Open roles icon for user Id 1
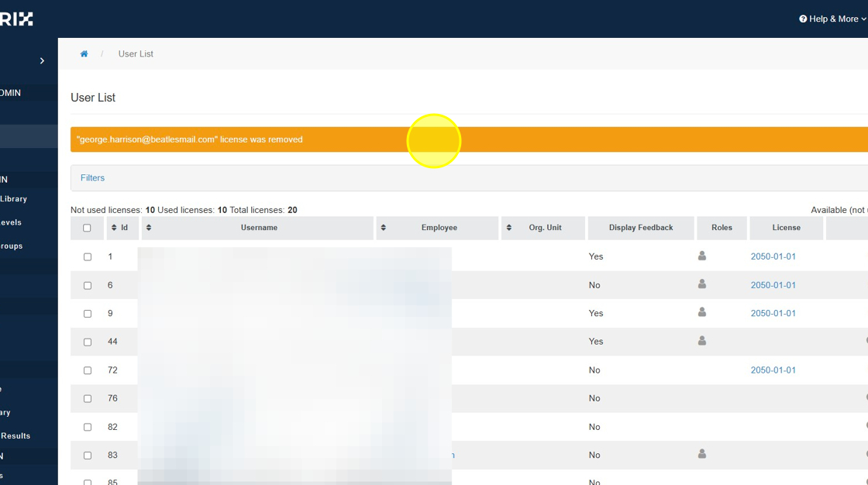Viewport: 868px width, 485px height. [x=702, y=256]
